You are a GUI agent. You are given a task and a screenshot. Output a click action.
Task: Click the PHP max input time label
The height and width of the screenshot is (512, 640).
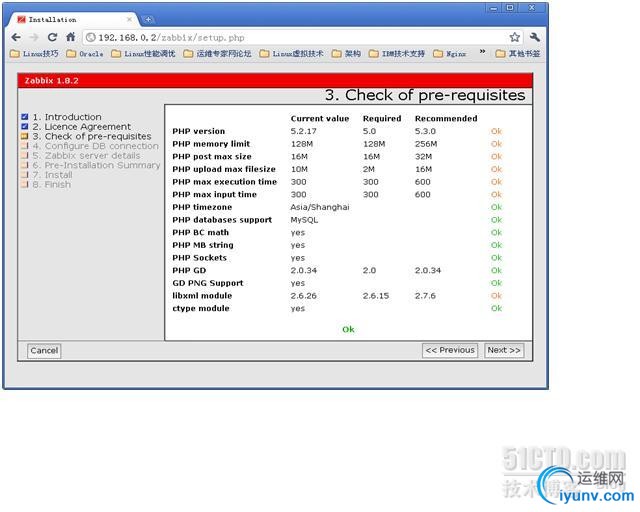[x=215, y=194]
